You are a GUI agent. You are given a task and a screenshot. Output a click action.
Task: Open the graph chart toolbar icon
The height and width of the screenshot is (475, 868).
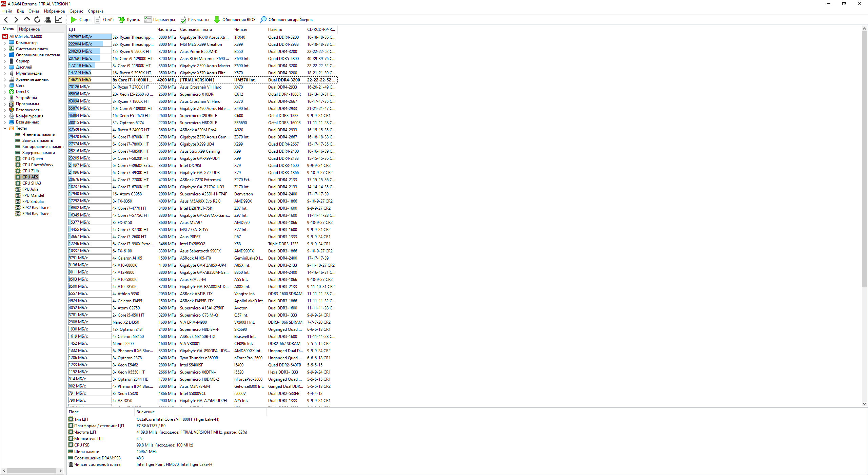click(58, 20)
